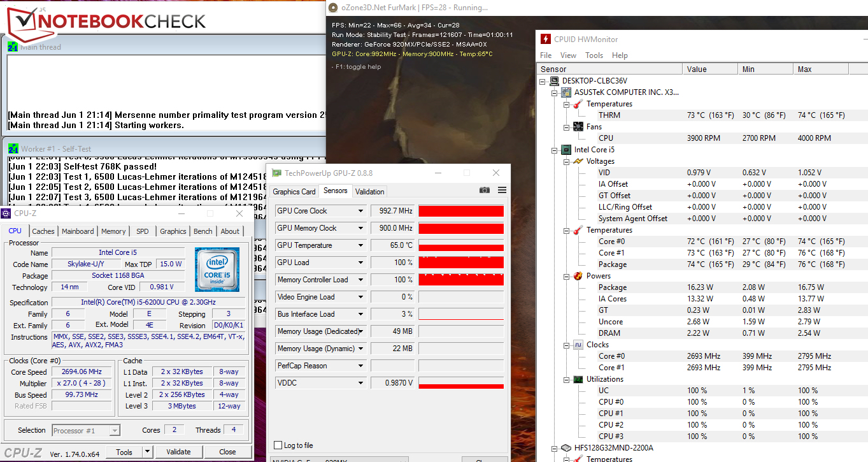
Task: Click the ASUSTeK motherboard icon in HWMonitor
Action: (x=567, y=92)
